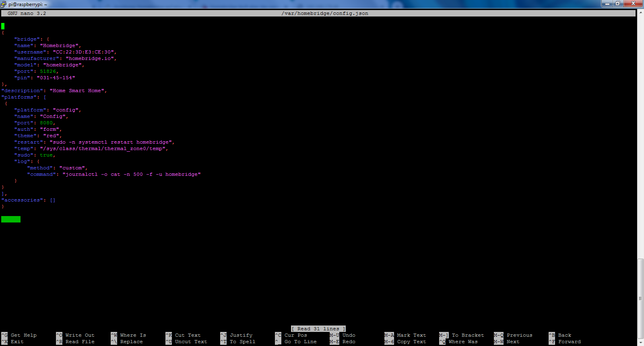This screenshot has width=644, height=346.
Task: Click the Back shortcut label
Action: click(x=565, y=335)
